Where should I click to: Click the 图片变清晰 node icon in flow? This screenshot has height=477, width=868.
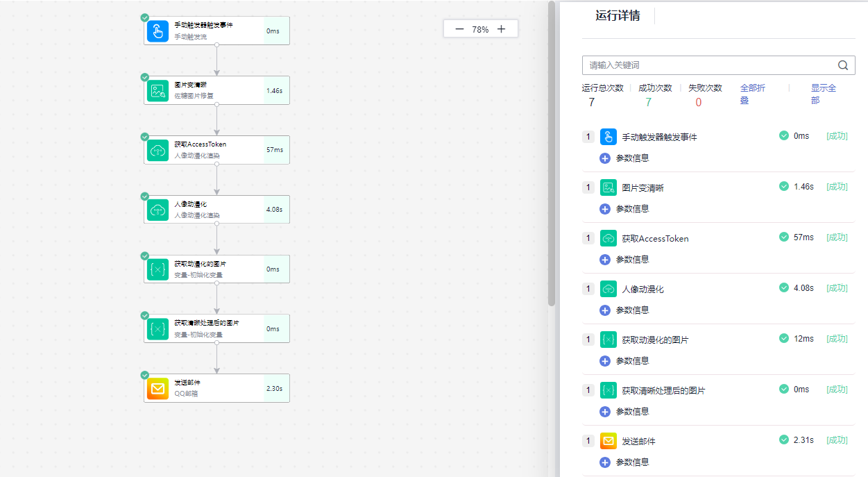(158, 91)
